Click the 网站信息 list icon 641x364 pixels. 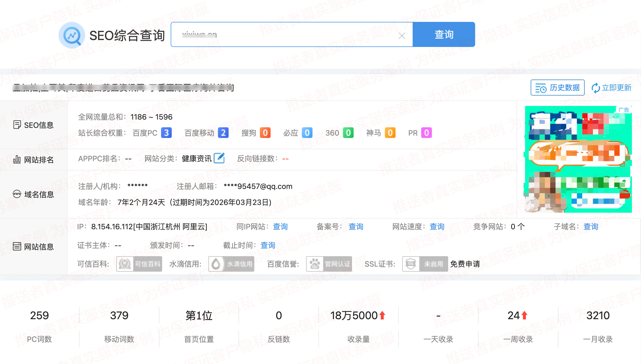coord(17,246)
